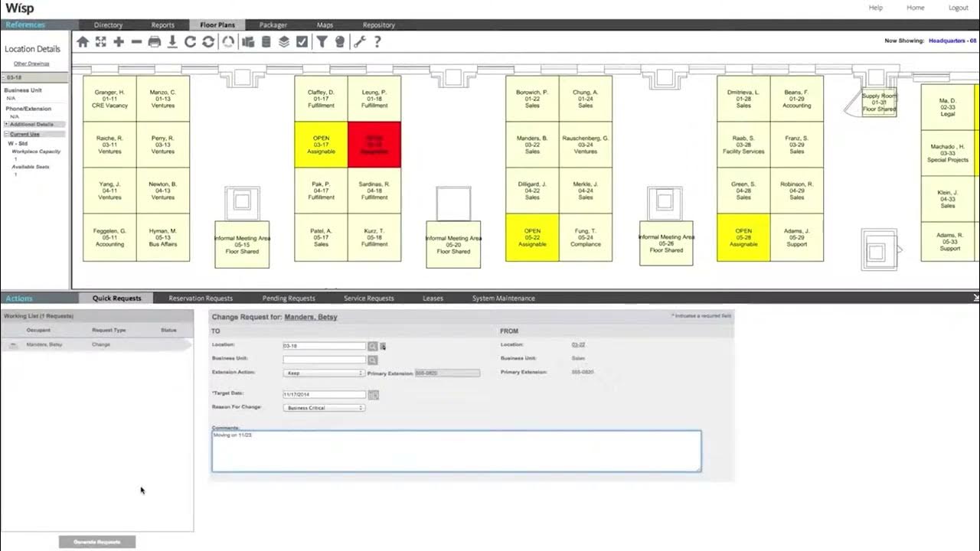Click the Home link in the header
Screen dimensions: 980x551
coord(915,8)
